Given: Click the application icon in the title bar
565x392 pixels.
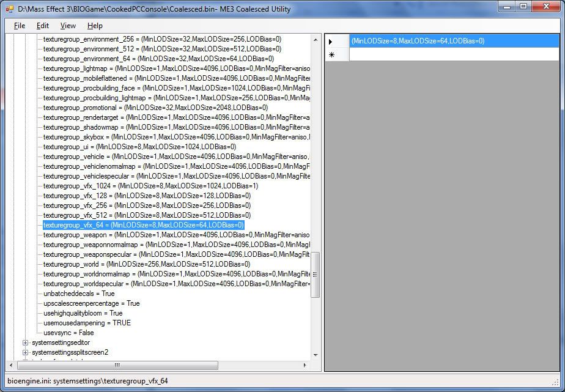Looking at the screenshot, I should click(9, 9).
